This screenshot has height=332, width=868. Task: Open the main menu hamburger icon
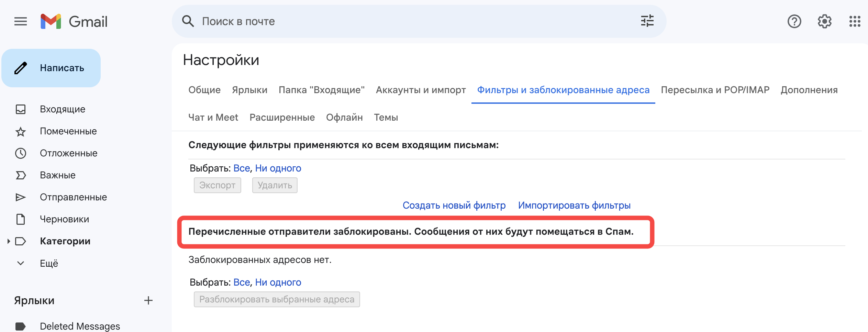click(21, 21)
